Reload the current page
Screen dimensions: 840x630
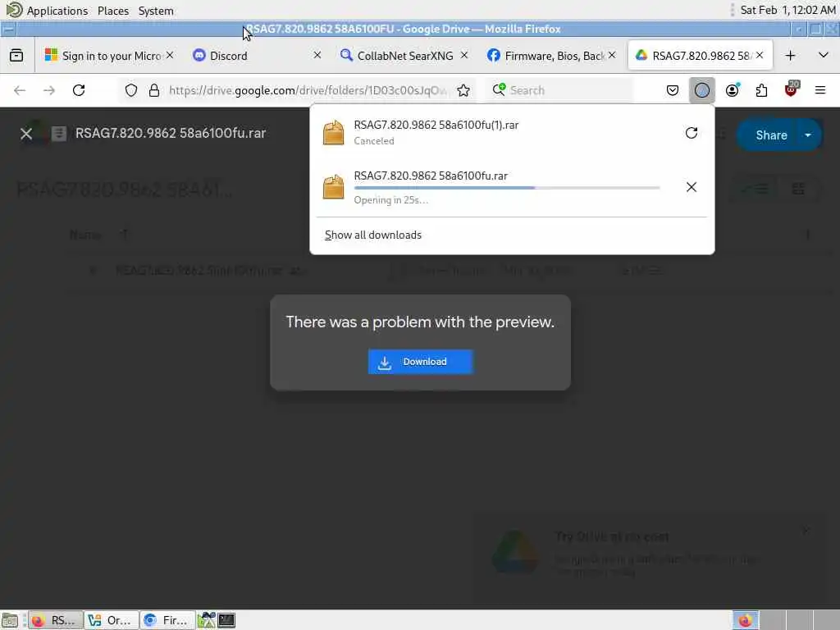79,90
